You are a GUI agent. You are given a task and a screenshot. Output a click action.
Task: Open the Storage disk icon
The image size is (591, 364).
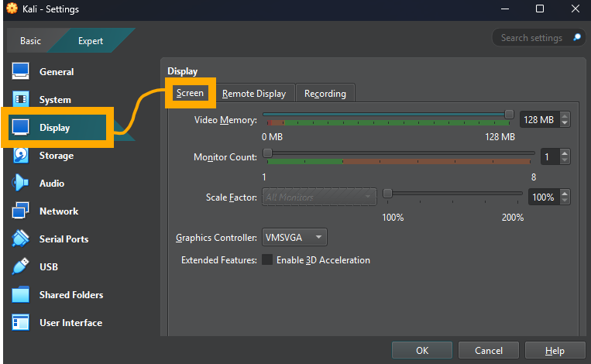[x=20, y=155]
